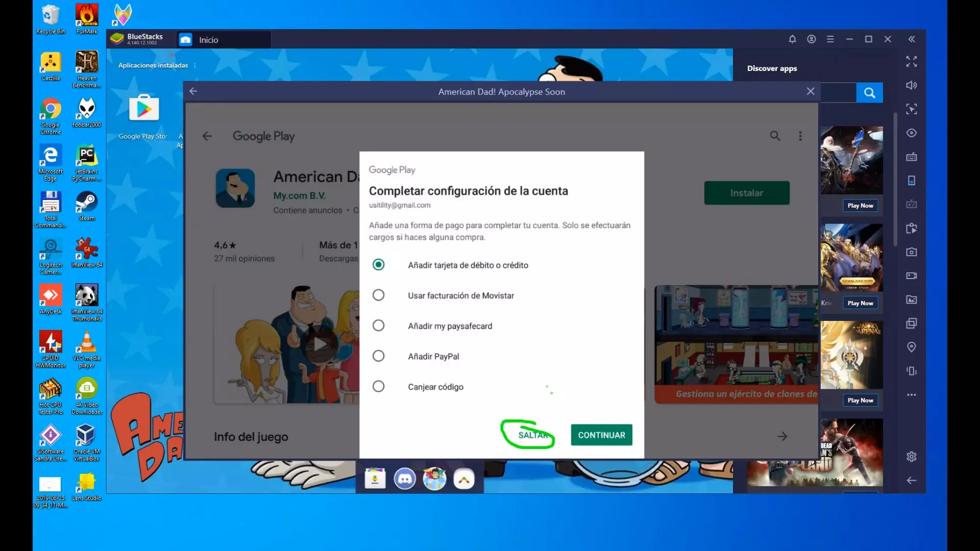Click the location pin icon in sidebar
Image resolution: width=980 pixels, height=551 pixels.
click(911, 347)
